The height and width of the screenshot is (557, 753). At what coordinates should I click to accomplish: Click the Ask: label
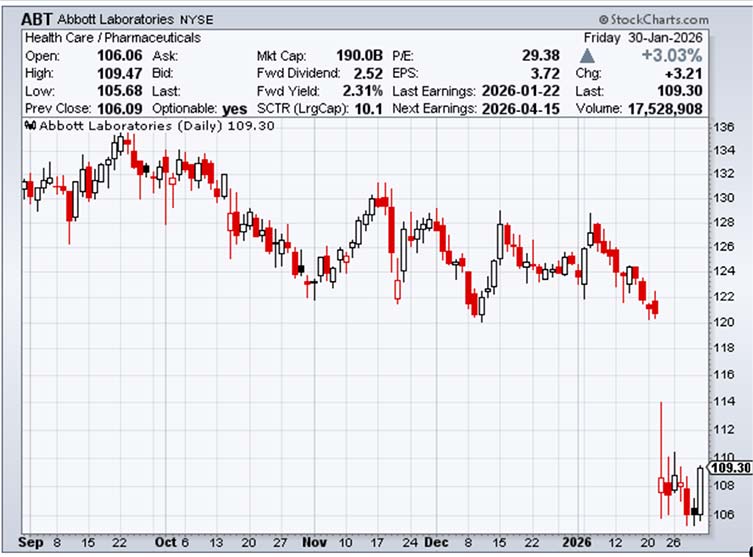pos(165,56)
